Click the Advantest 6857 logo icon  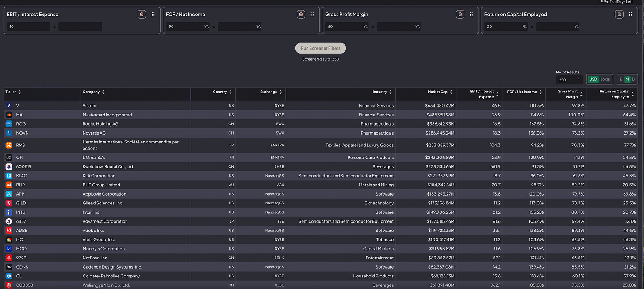(x=9, y=221)
